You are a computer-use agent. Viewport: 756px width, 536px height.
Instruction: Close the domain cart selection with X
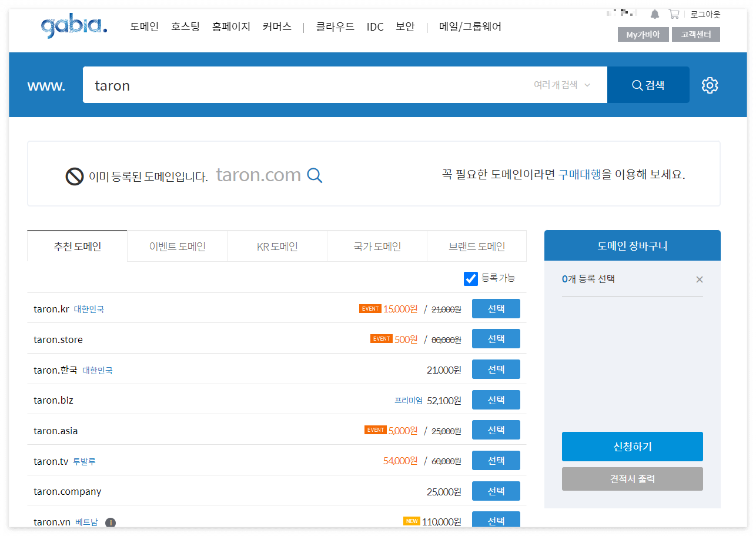(x=700, y=279)
